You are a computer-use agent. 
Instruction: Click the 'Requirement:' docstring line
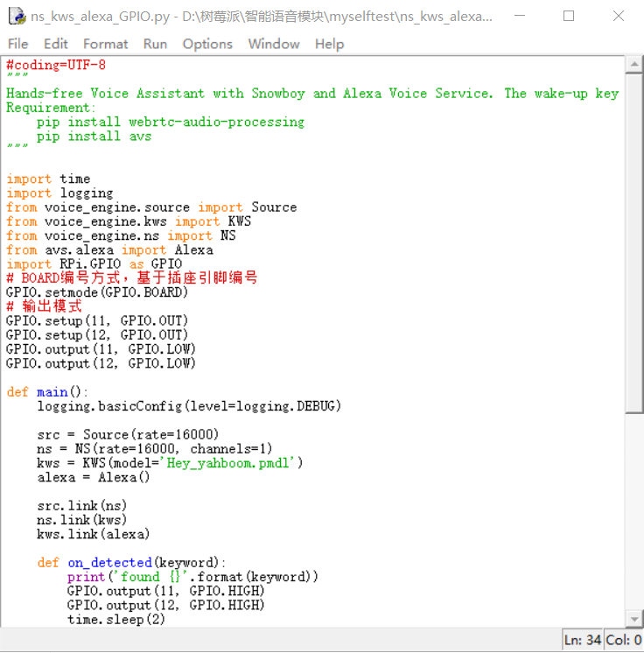pyautogui.click(x=51, y=108)
